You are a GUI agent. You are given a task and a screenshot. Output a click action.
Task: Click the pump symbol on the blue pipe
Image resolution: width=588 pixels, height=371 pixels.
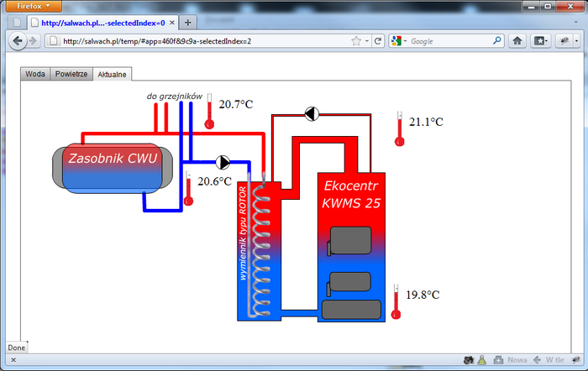click(223, 162)
